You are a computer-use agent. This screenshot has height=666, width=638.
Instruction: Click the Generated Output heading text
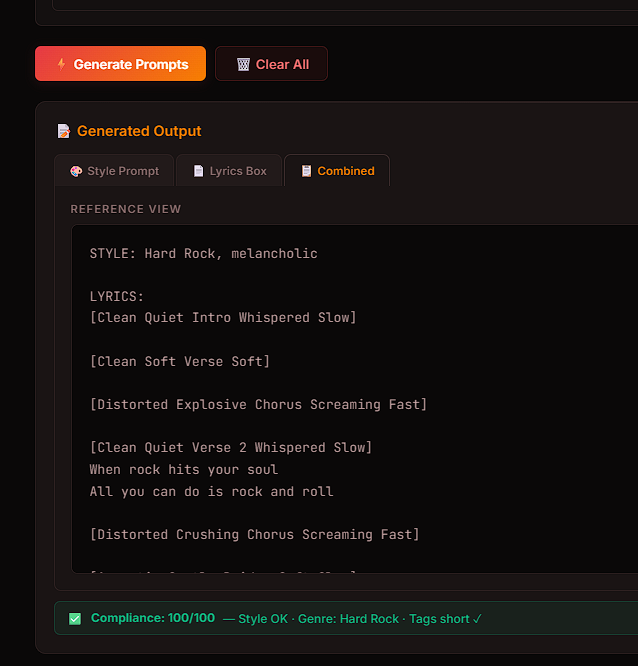point(139,131)
